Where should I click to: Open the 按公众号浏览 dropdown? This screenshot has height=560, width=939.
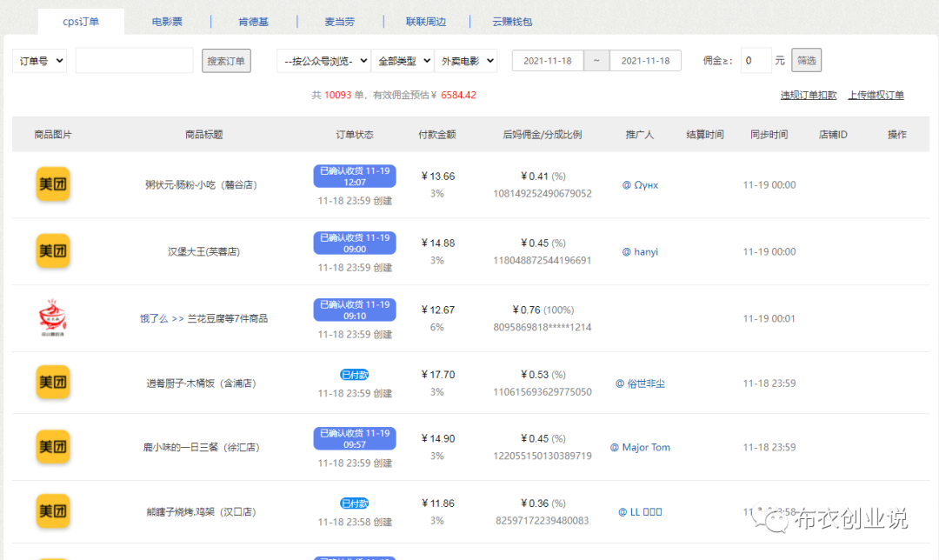point(323,60)
